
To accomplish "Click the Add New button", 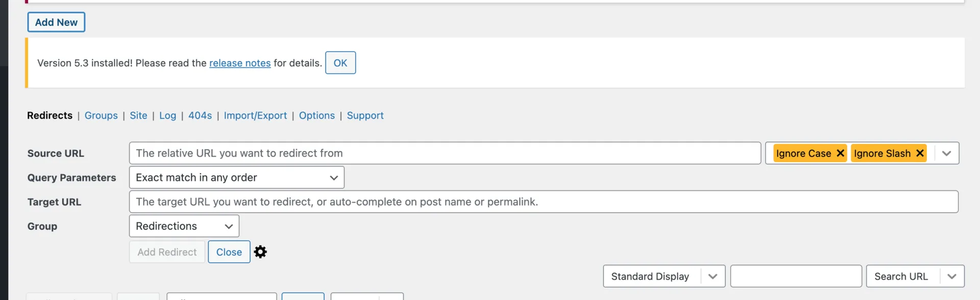I will tap(56, 22).
